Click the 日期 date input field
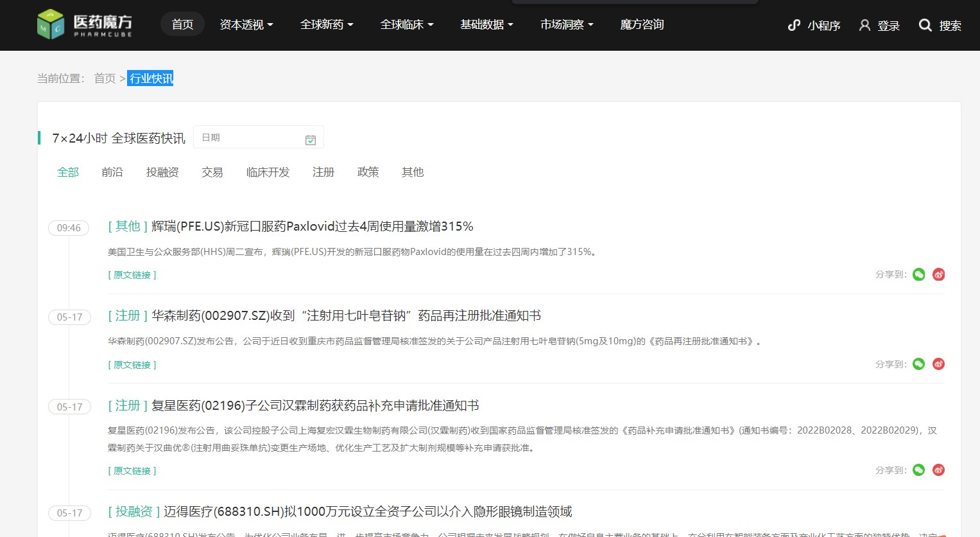This screenshot has height=537, width=980. pyautogui.click(x=258, y=137)
